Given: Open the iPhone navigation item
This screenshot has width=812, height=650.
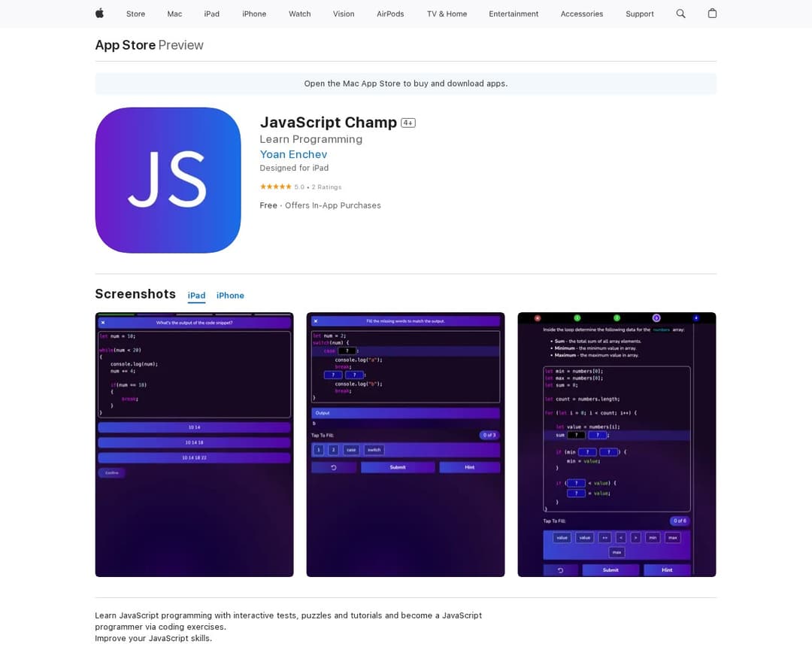Looking at the screenshot, I should point(254,14).
